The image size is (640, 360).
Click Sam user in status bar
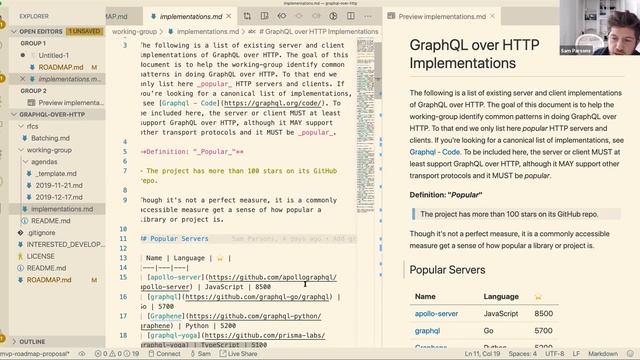pos(201,354)
